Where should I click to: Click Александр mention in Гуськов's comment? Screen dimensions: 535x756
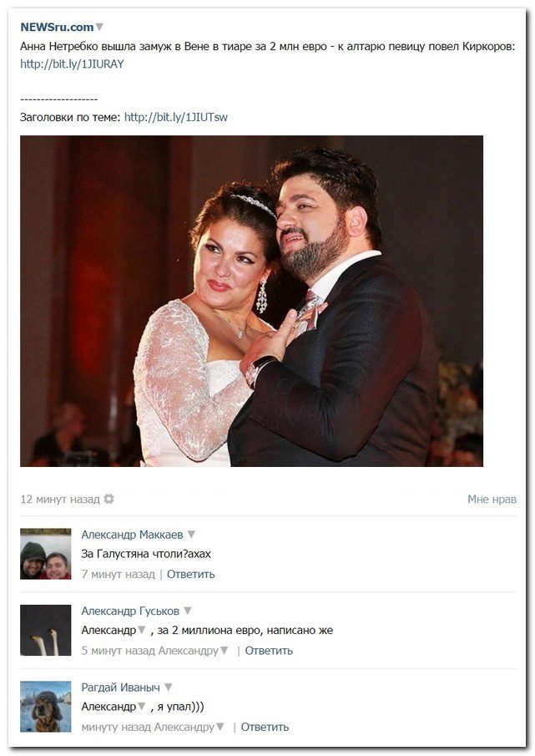[x=109, y=630]
